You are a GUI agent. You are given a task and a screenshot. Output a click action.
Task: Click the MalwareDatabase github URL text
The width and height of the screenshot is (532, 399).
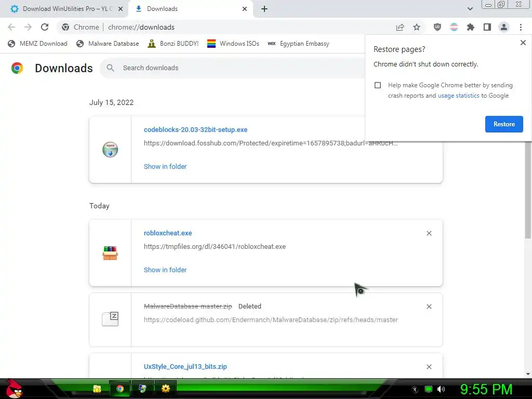click(271, 320)
